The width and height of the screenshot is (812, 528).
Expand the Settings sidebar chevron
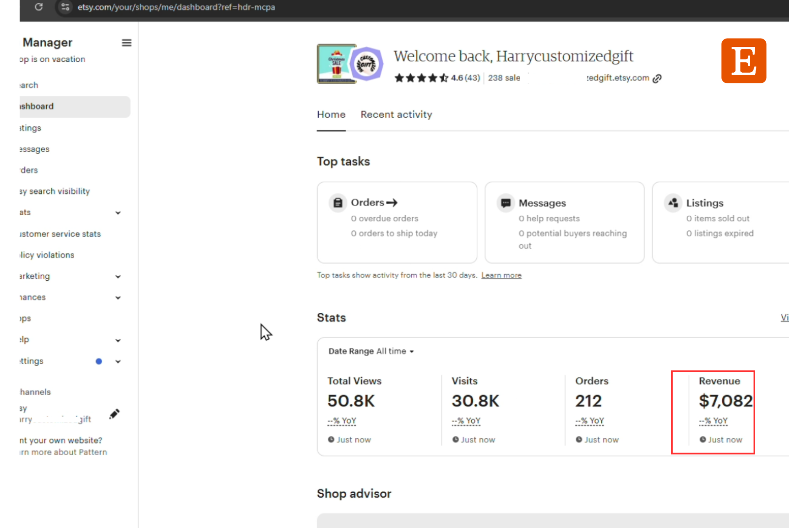pyautogui.click(x=118, y=361)
